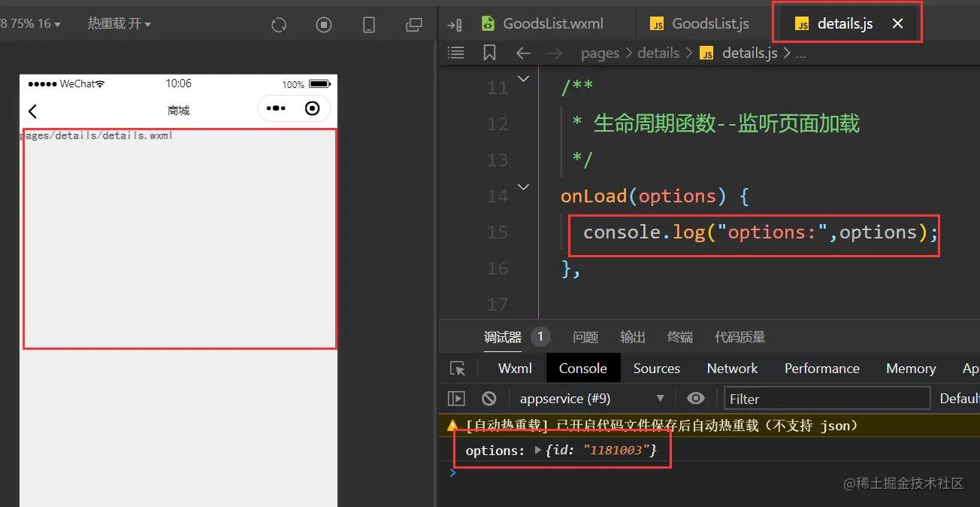Open the Network devtools tab

coord(732,369)
